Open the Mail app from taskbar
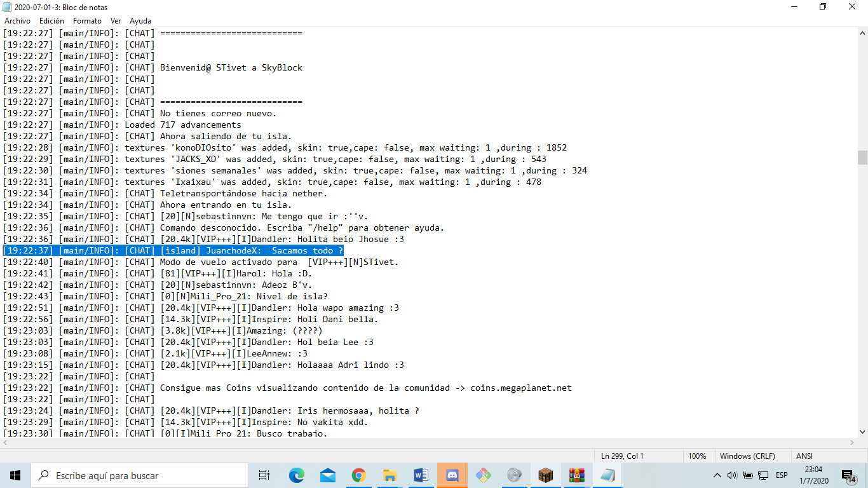 (x=328, y=475)
